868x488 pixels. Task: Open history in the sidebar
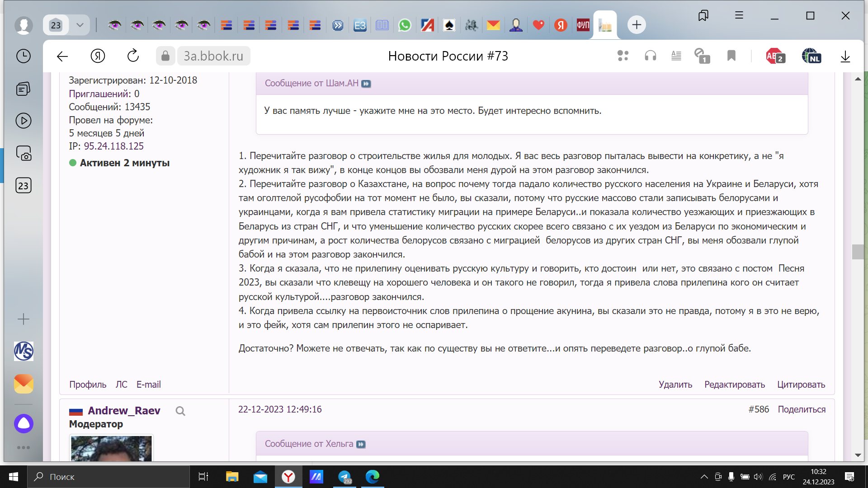24,56
